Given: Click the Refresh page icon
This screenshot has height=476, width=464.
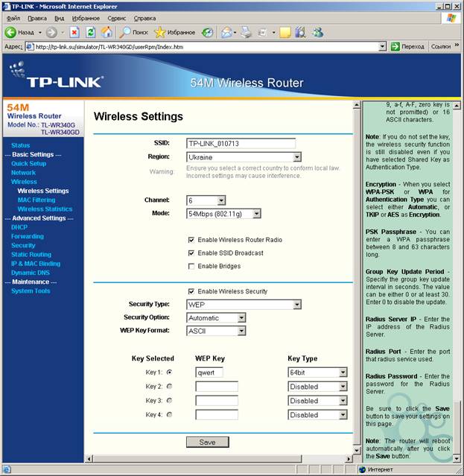Looking at the screenshot, I should [91, 32].
